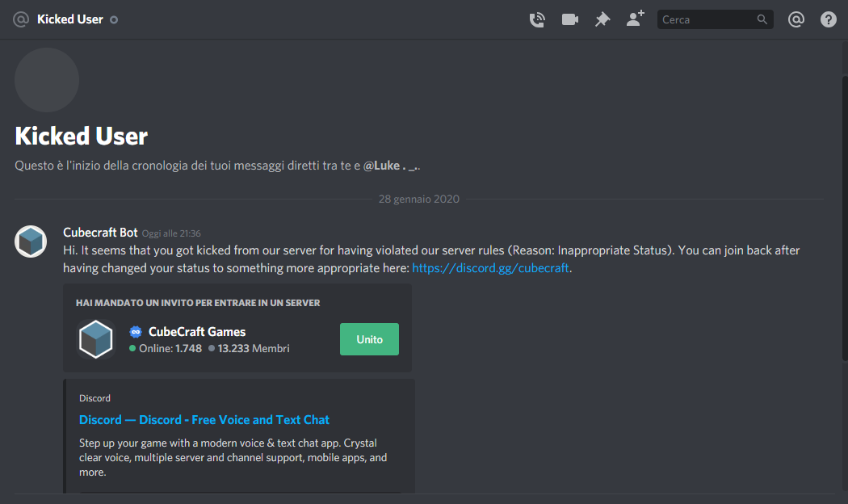The image size is (848, 504).
Task: Click the Cerca search field
Action: [715, 19]
